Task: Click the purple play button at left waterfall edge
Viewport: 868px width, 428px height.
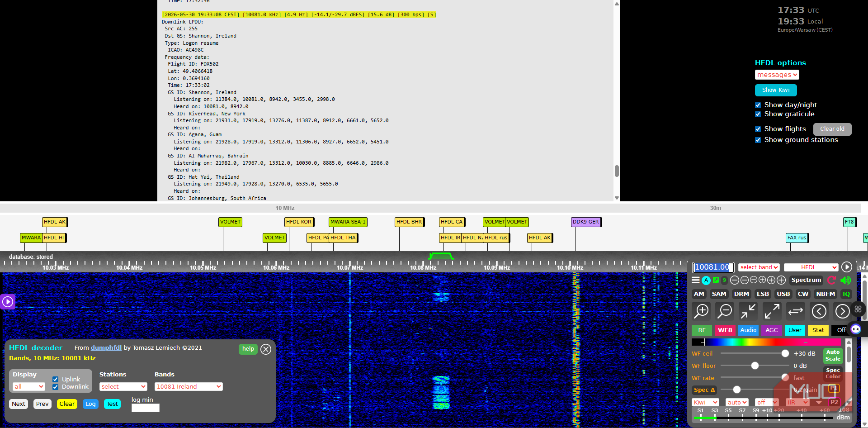Action: pos(8,301)
